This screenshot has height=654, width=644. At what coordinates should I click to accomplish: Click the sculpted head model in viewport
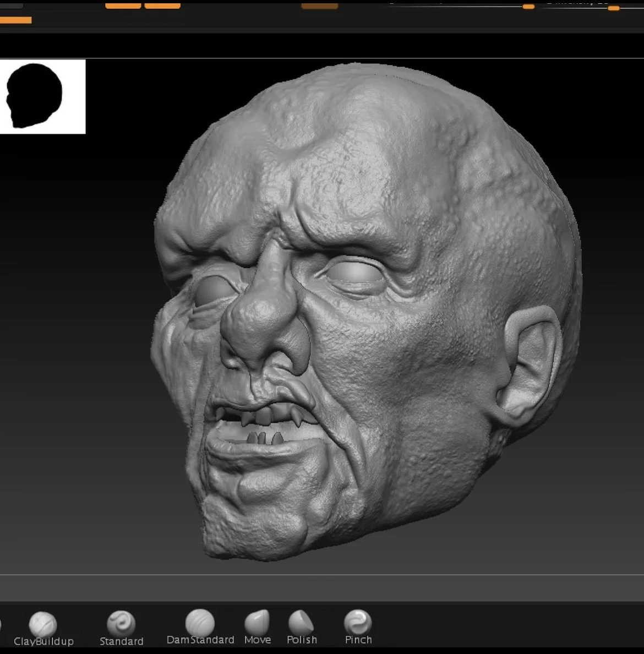[x=366, y=312]
